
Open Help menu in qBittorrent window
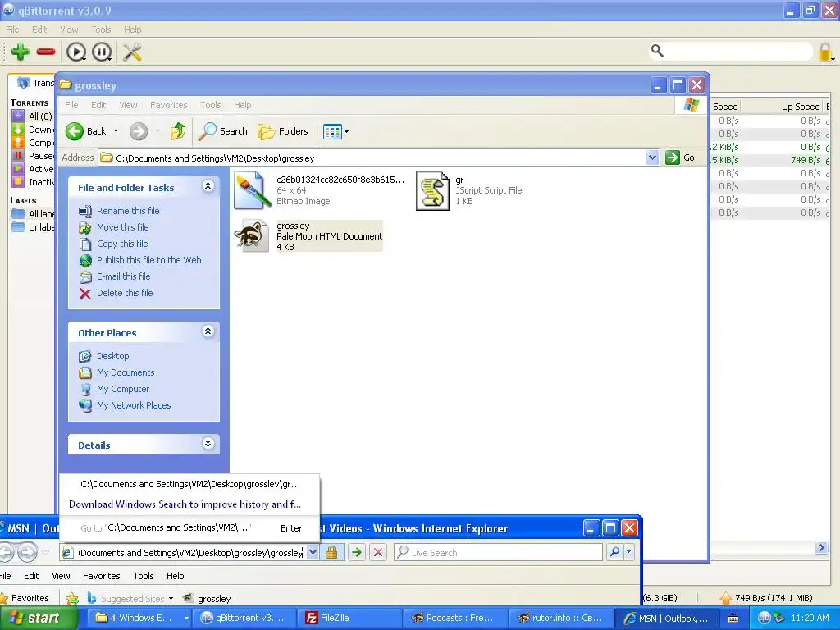tap(132, 30)
